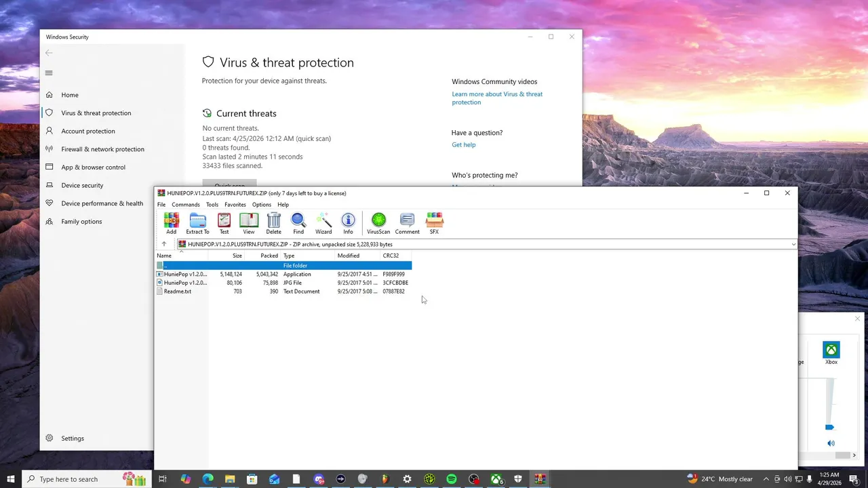Open the Commands menu in WinRAR
The image size is (868, 488).
186,205
